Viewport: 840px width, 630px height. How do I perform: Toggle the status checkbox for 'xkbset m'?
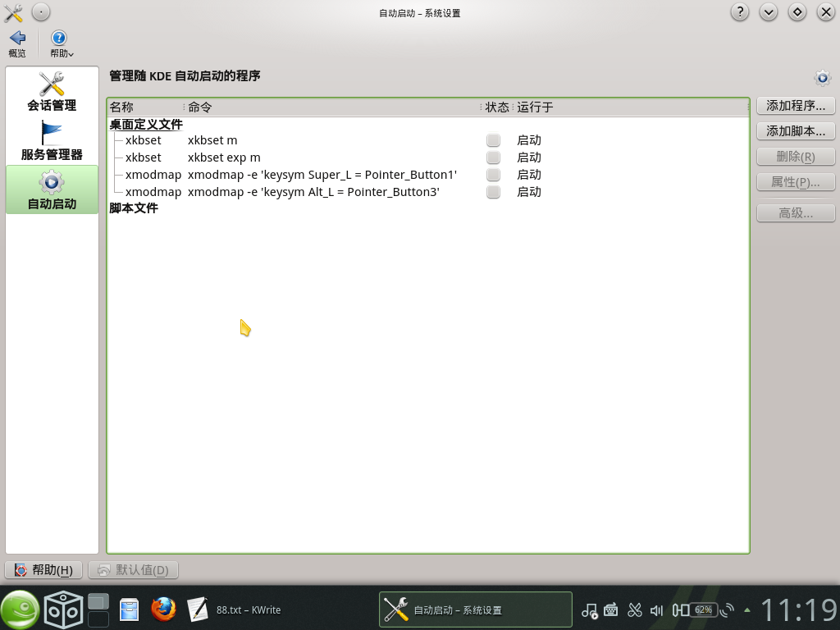[x=493, y=140]
